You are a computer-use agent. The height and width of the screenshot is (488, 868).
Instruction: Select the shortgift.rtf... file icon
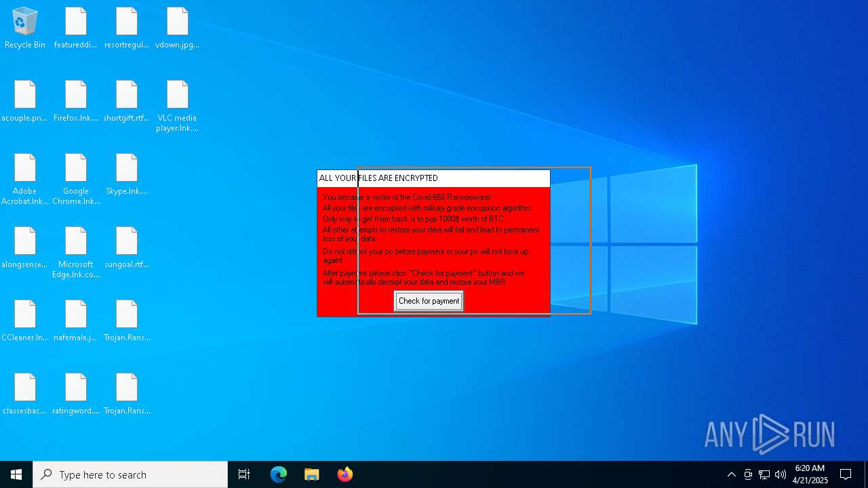127,101
